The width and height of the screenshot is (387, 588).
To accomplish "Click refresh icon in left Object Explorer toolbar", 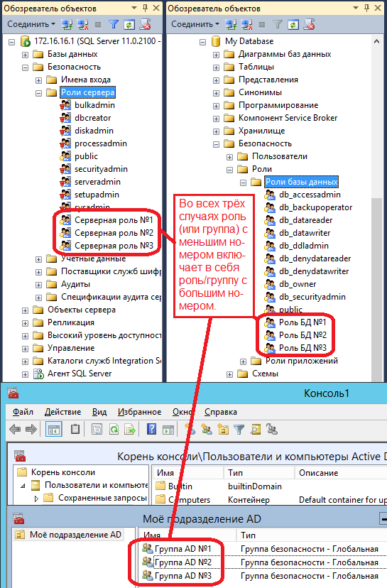I will 129,25.
